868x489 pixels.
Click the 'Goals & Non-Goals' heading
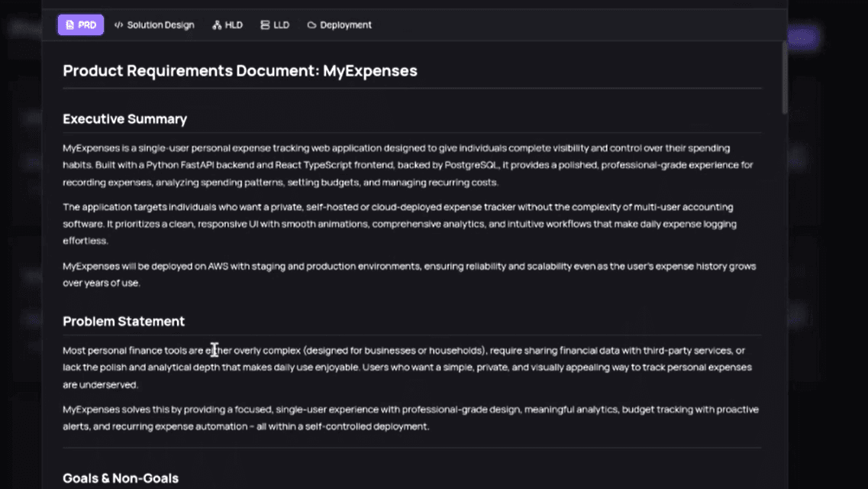(x=121, y=478)
